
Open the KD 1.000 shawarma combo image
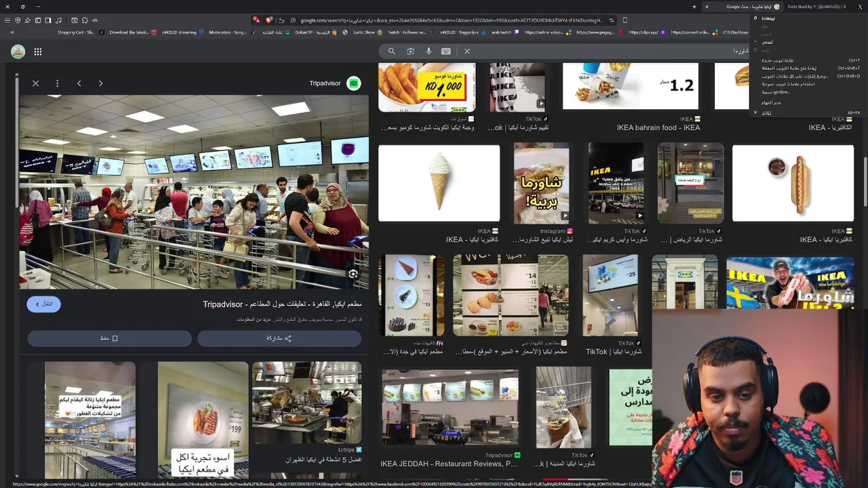tap(427, 87)
